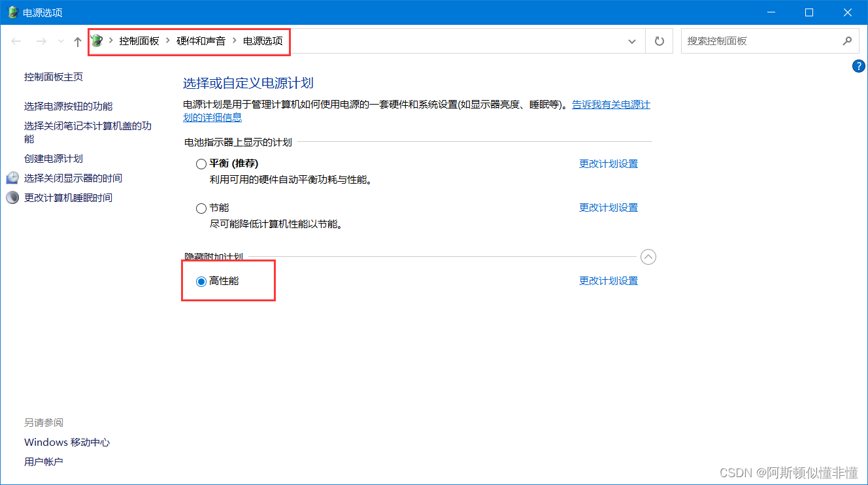Select the 高性能 power plan
This screenshot has width=868, height=485.
[x=201, y=282]
